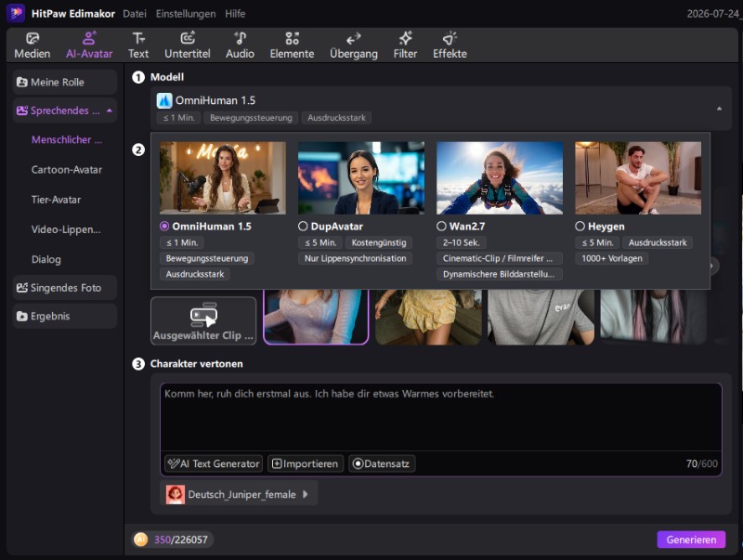Viewport: 743px width, 560px height.
Task: Select Tier-Avatar sidebar item
Action: point(56,200)
